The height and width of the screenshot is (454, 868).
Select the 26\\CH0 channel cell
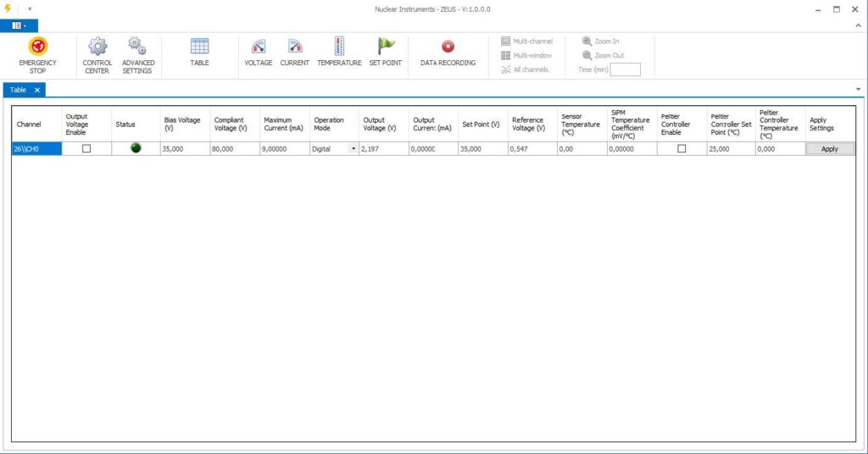tap(36, 149)
